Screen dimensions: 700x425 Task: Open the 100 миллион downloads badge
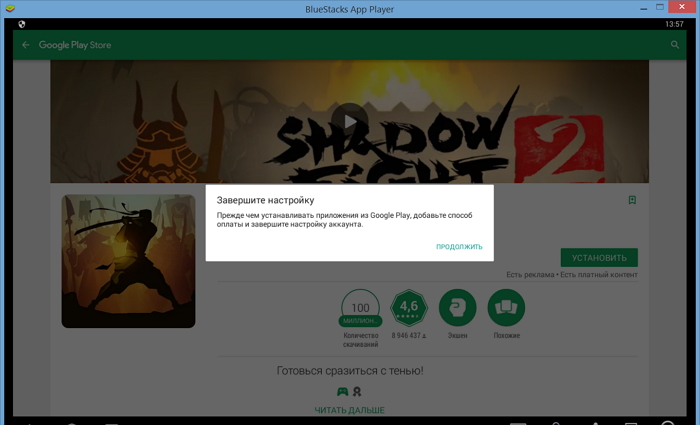[360, 309]
